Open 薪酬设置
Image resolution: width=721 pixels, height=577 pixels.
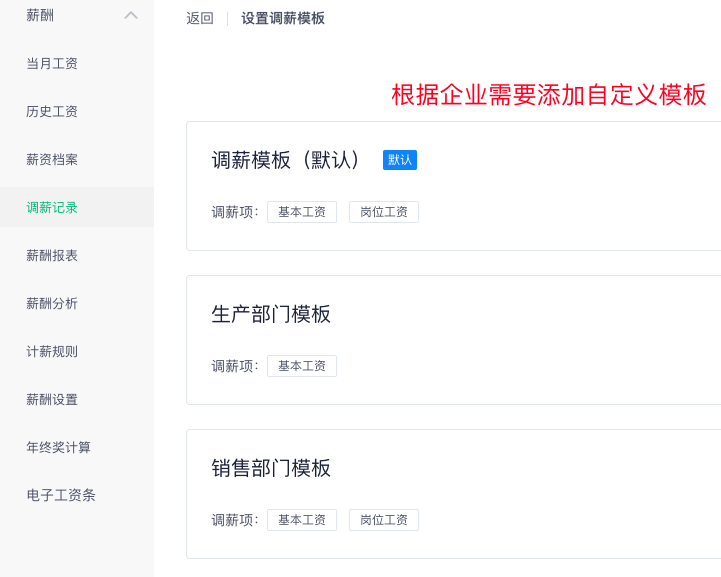[52, 400]
